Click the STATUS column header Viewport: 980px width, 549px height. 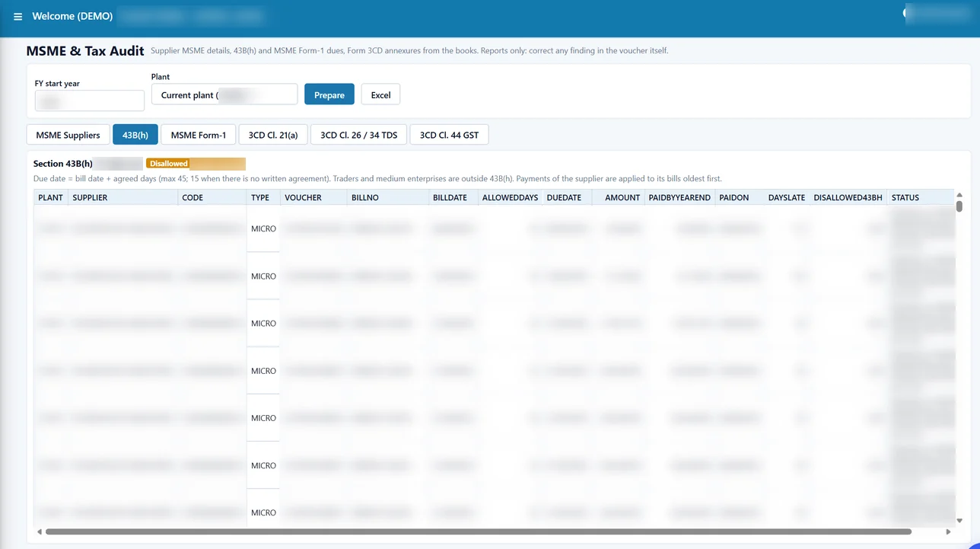920,197
